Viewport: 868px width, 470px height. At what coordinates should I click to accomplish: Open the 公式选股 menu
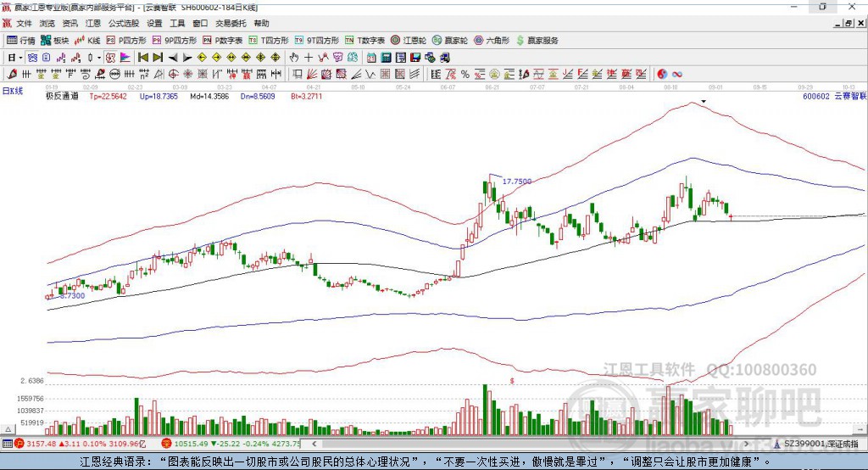point(124,23)
